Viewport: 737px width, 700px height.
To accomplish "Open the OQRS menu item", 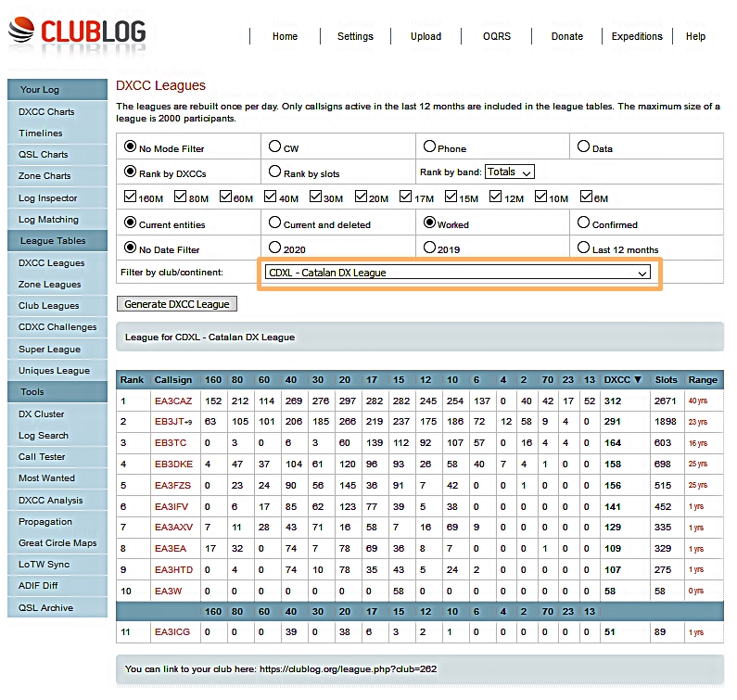I will click(x=497, y=36).
